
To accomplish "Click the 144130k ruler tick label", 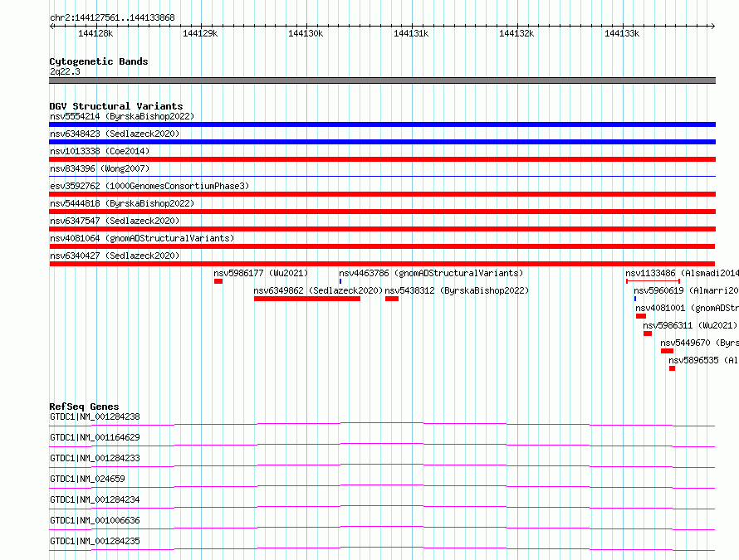I will pyautogui.click(x=306, y=33).
